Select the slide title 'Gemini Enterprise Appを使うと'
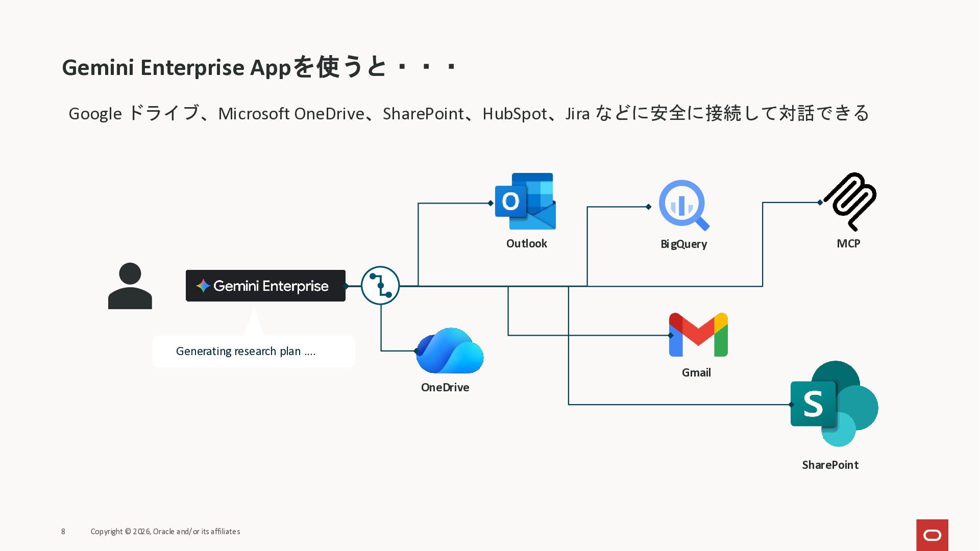 (258, 67)
